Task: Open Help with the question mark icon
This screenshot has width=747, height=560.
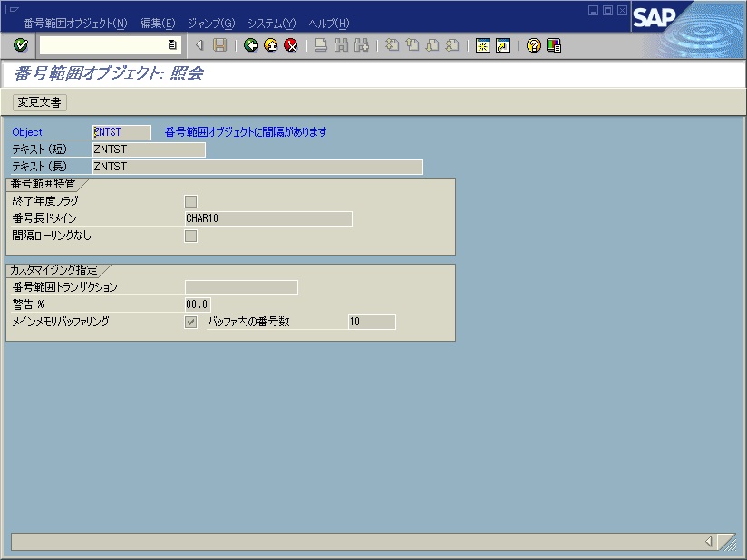Action: tap(534, 45)
